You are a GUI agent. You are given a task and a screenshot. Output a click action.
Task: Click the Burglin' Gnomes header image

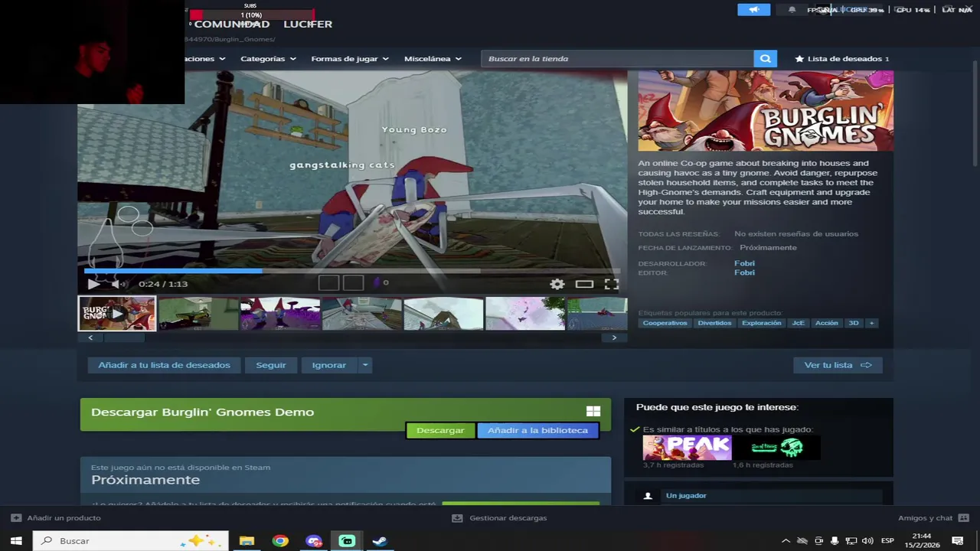coord(766,111)
